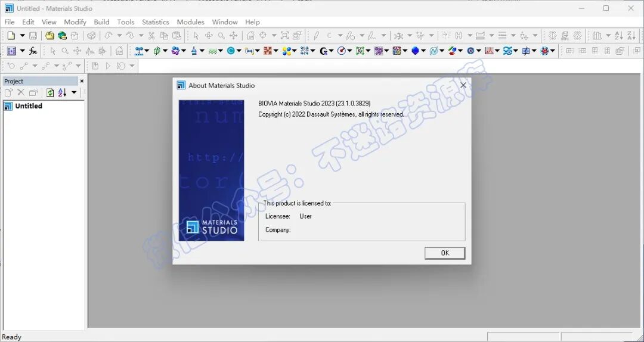
Task: Open the Tools menu
Action: pos(126,22)
